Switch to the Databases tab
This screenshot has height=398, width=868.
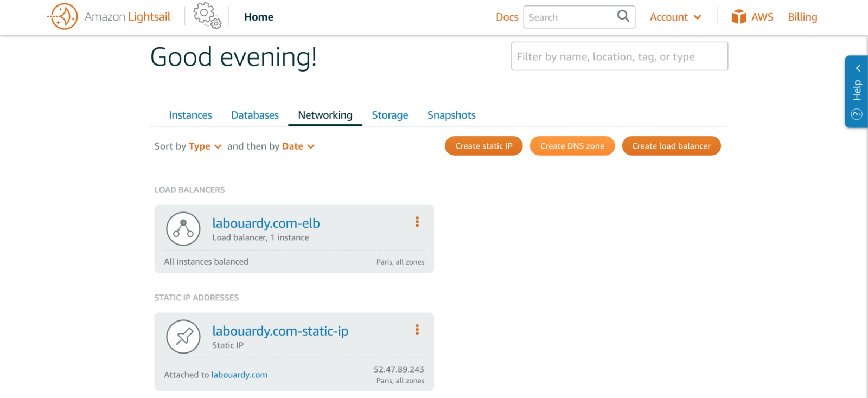tap(255, 115)
